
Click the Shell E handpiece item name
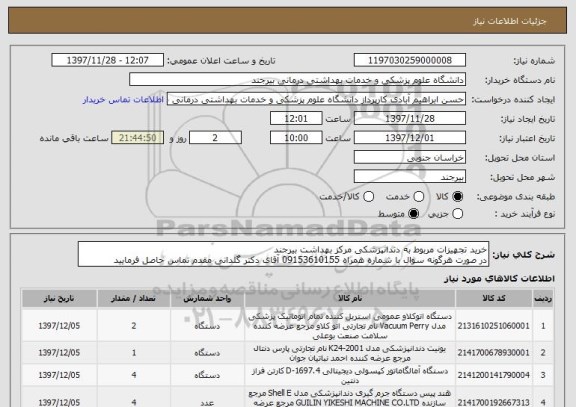click(350, 398)
